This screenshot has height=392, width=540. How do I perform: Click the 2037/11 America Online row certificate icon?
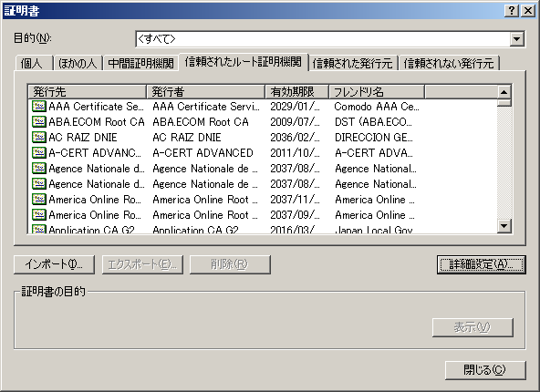[39, 200]
